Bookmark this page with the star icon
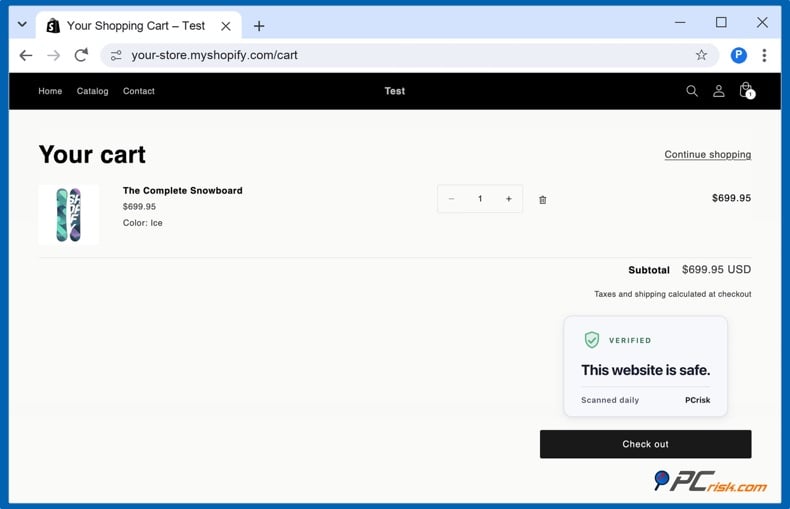The height and width of the screenshot is (509, 790). [x=701, y=55]
